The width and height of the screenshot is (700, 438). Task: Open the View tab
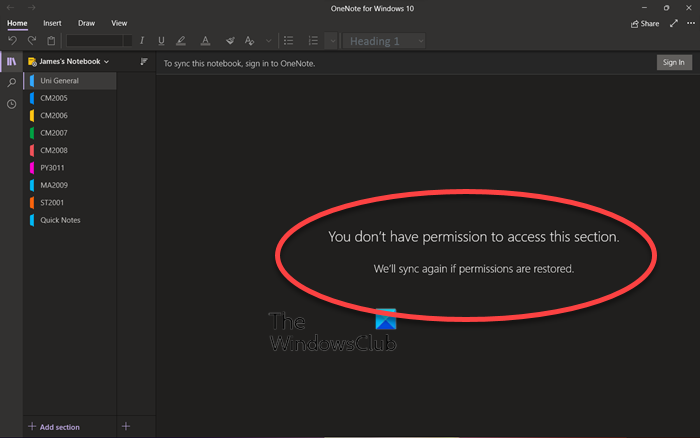pyautogui.click(x=119, y=23)
